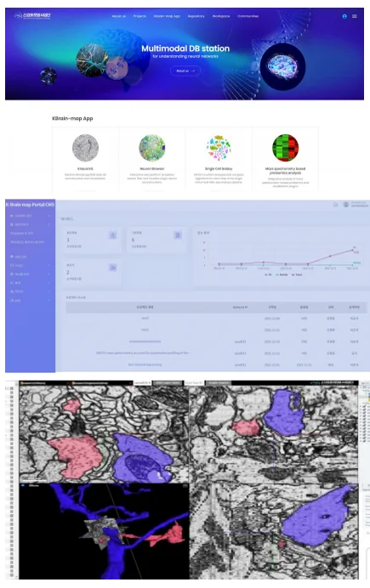Open the About us nav item
The image size is (370, 588).
[118, 16]
